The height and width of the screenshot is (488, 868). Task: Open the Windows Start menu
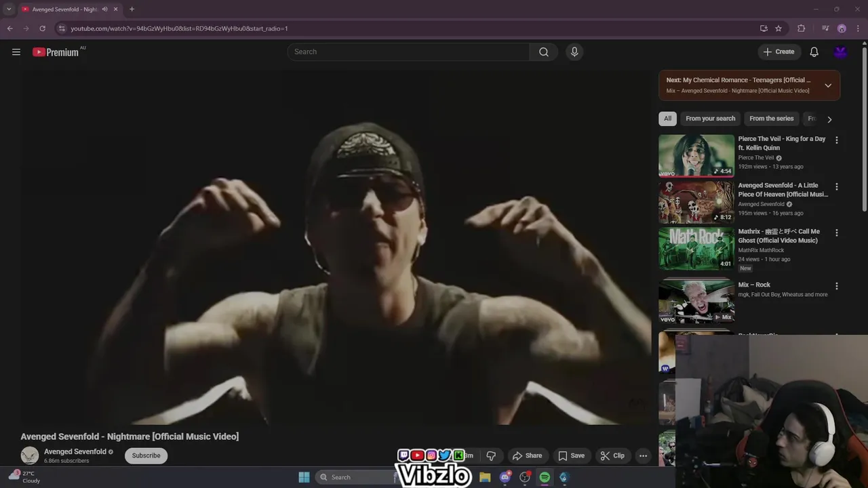[x=304, y=477]
